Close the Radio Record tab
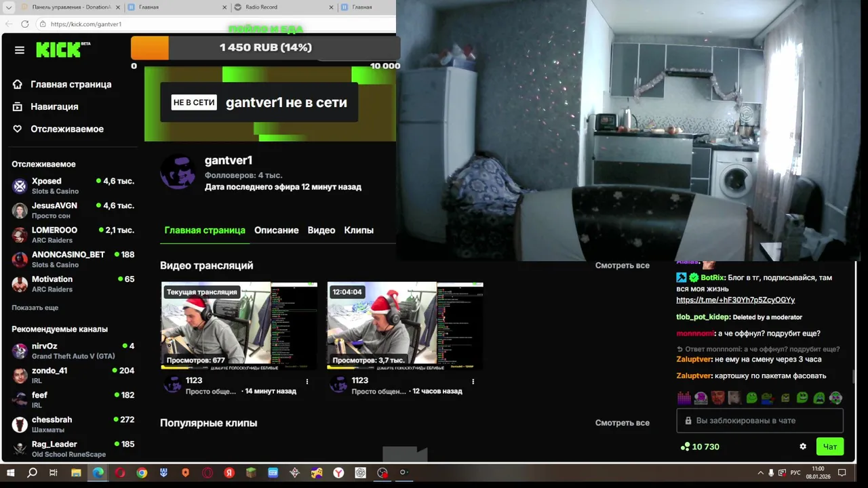 click(x=332, y=7)
